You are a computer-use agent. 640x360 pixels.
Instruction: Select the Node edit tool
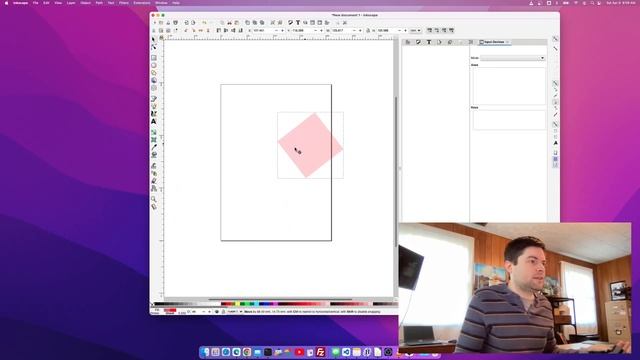tap(154, 47)
